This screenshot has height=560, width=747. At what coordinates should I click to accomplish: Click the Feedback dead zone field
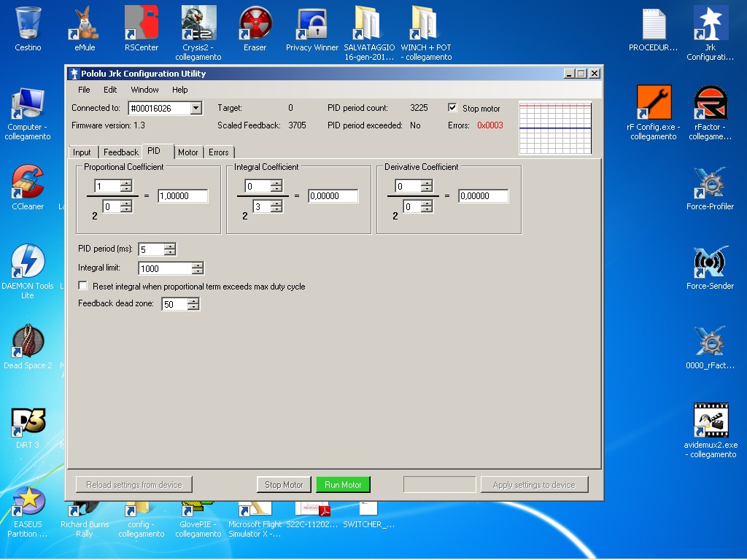pyautogui.click(x=175, y=304)
